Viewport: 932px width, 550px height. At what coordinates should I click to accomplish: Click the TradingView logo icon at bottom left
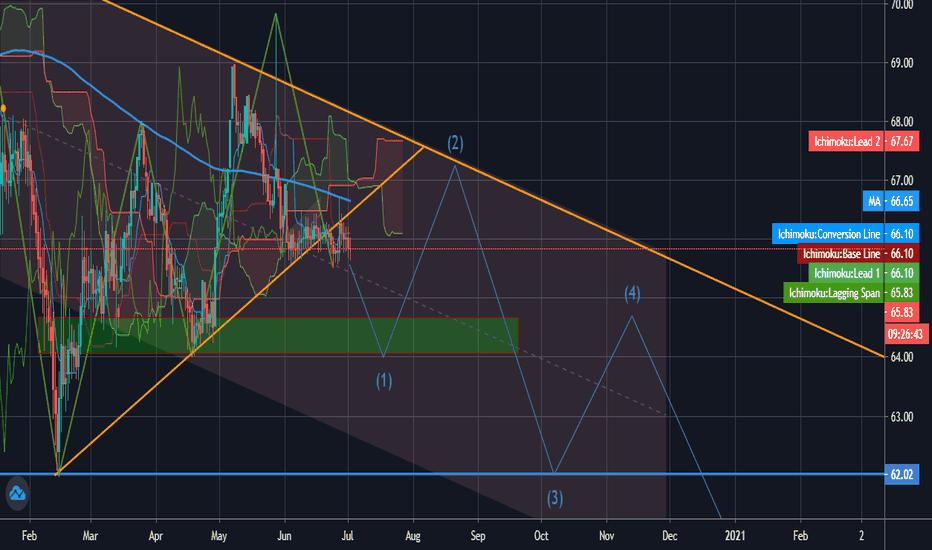coord(17,493)
